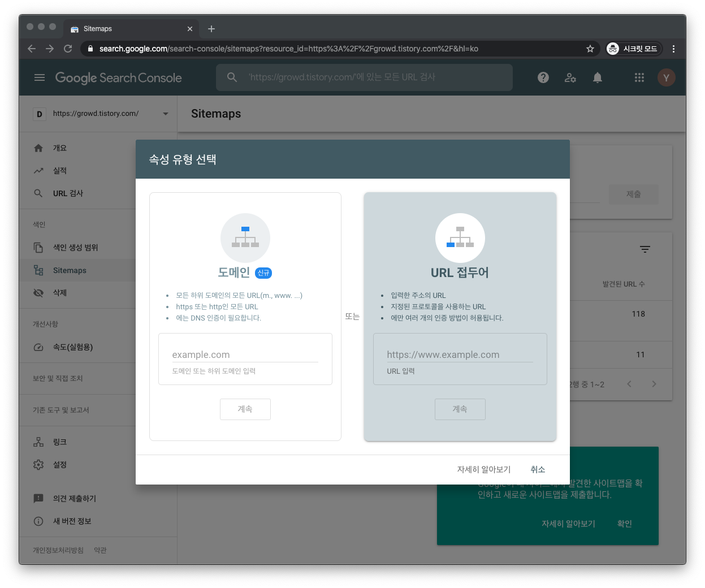Focus the example.com domain input field
Image resolution: width=705 pixels, height=588 pixels.
tap(245, 354)
